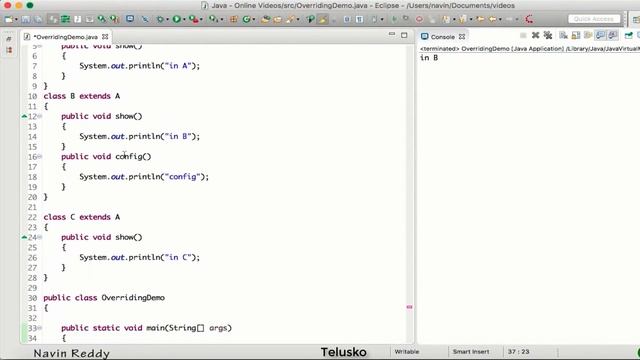Image resolution: width=640 pixels, height=360 pixels.
Task: Toggle Show Console on standard output change
Action: (x=600, y=36)
